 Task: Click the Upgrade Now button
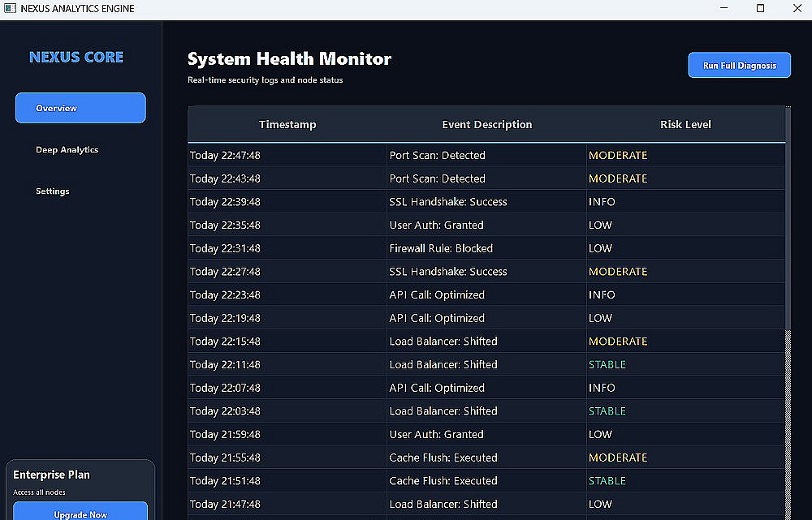point(80,512)
